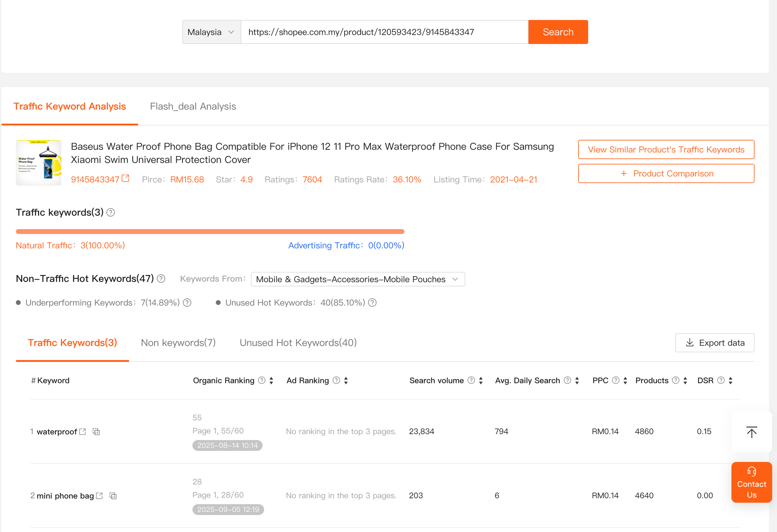The width and height of the screenshot is (777, 532).
Task: Click the 2025-08-14 10:14 timestamp badge
Action: pyautogui.click(x=228, y=445)
